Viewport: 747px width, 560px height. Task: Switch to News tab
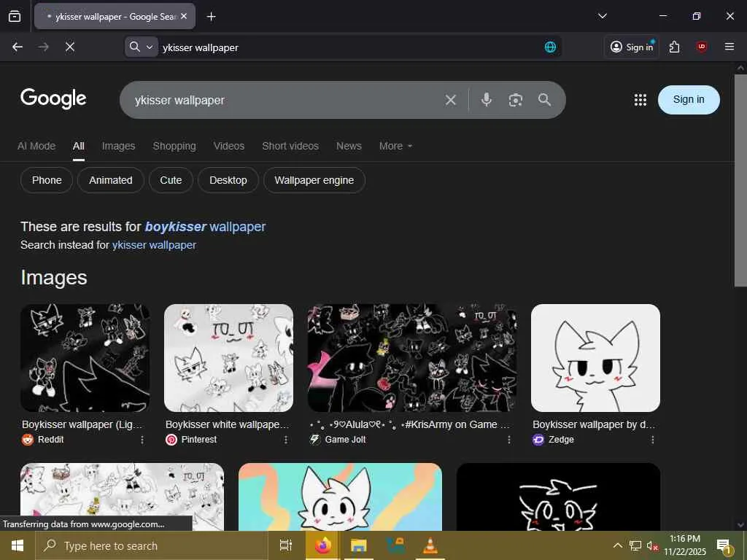(349, 146)
